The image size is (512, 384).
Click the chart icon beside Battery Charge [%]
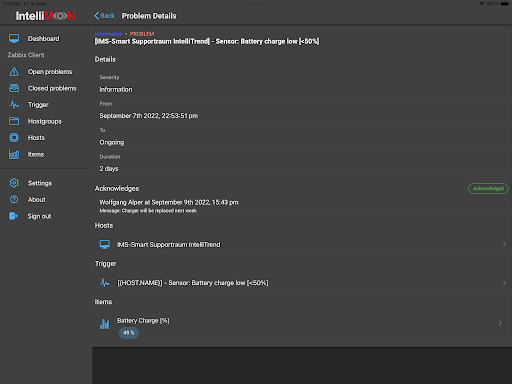(x=105, y=324)
